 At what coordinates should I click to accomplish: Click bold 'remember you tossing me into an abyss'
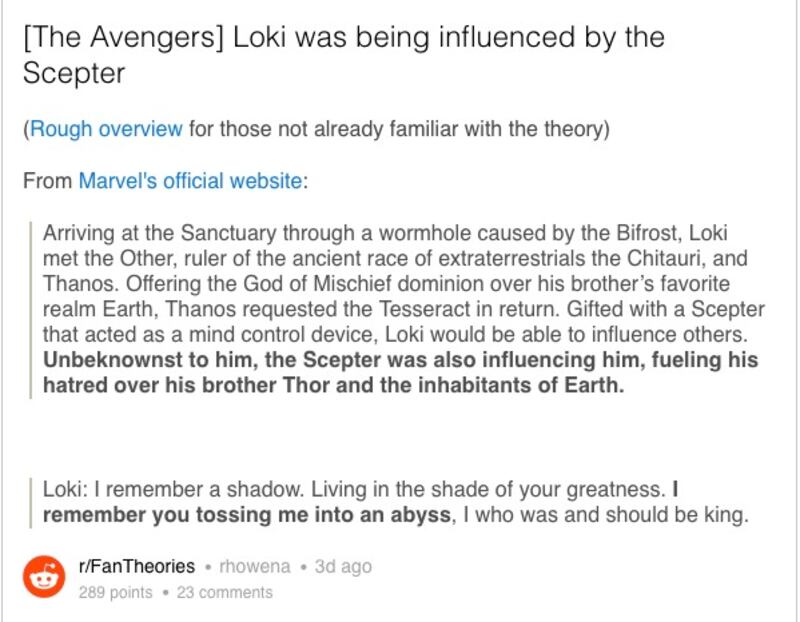point(247,514)
